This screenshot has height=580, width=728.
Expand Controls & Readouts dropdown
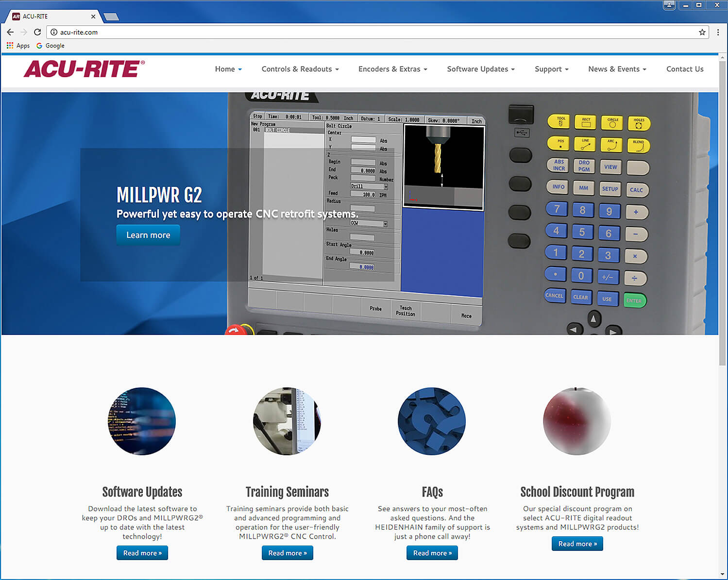click(x=300, y=69)
